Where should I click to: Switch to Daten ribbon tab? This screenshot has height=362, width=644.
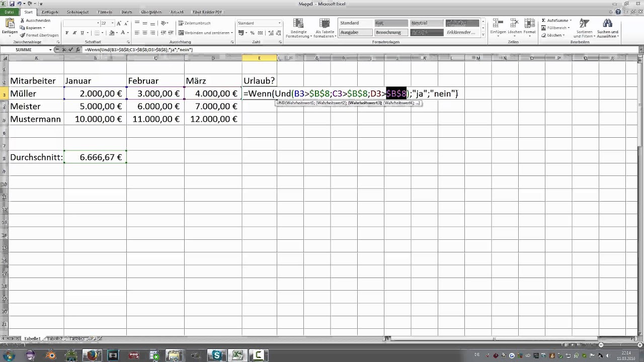(127, 12)
